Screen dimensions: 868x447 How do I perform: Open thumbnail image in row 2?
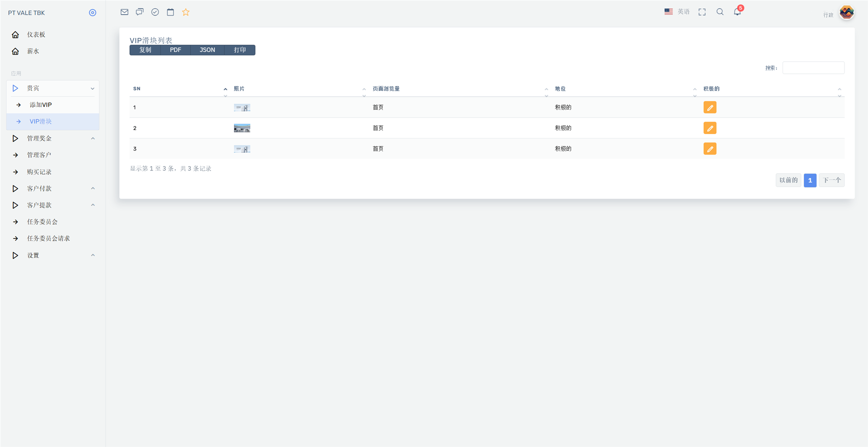(x=242, y=128)
